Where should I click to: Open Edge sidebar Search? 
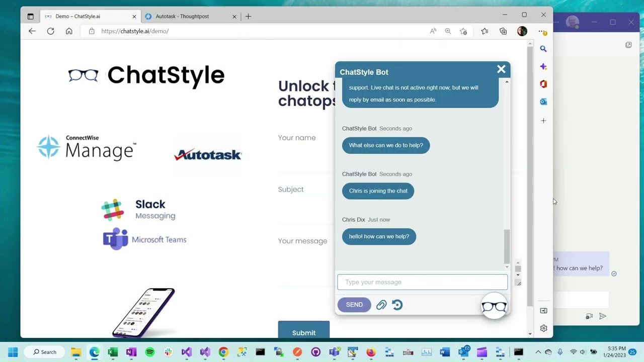coord(543,49)
